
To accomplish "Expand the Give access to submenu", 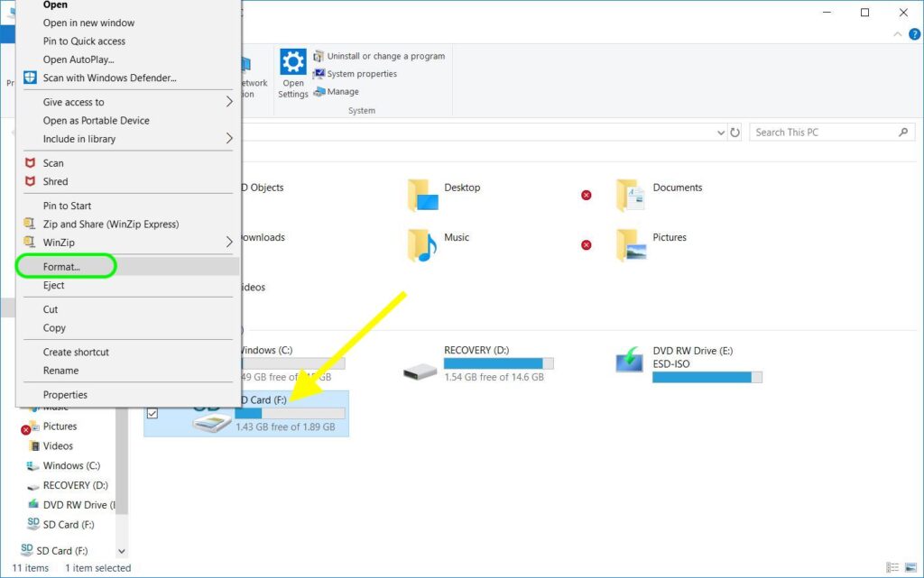I will coord(229,102).
